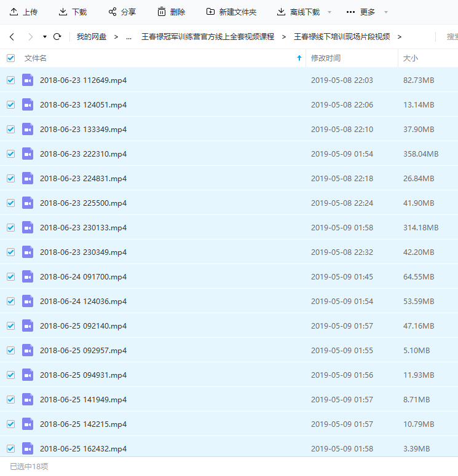Click video icon of 2018-06-23 124051.mp4
458x476 pixels.
pyautogui.click(x=28, y=104)
